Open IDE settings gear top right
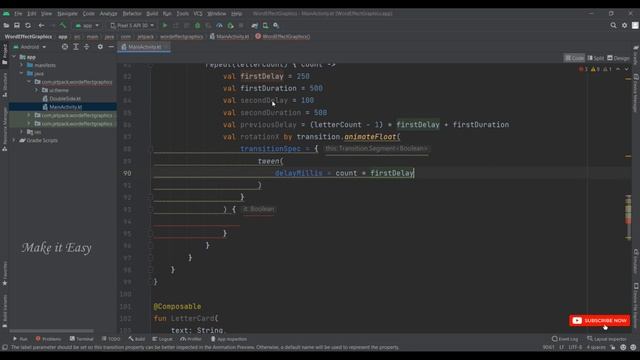 [624, 25]
